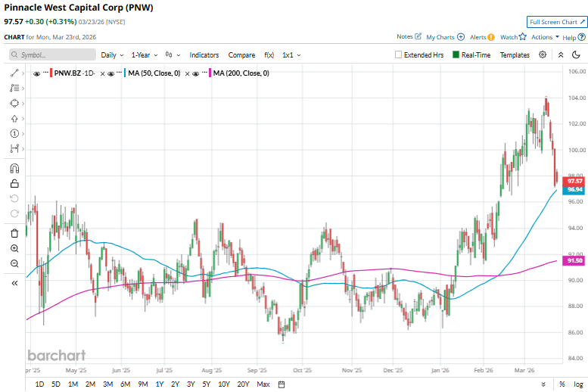Add to Watch list star

[523, 36]
